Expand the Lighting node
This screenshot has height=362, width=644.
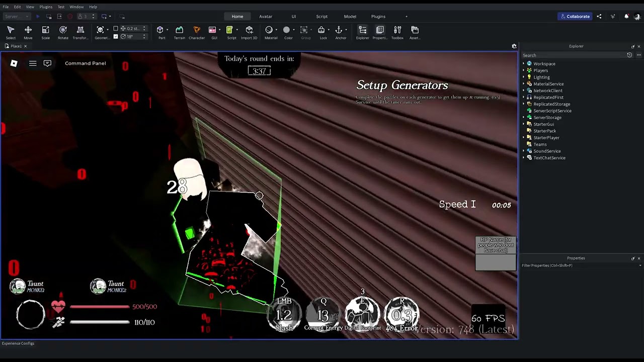(523, 77)
